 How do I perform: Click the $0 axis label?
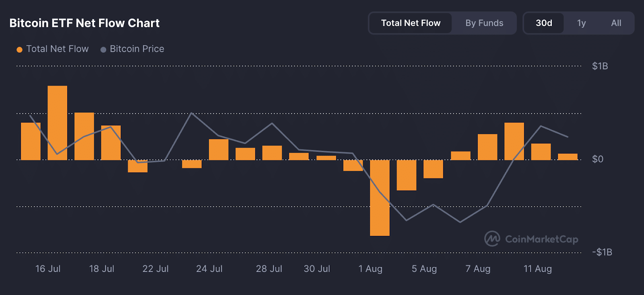(x=598, y=159)
